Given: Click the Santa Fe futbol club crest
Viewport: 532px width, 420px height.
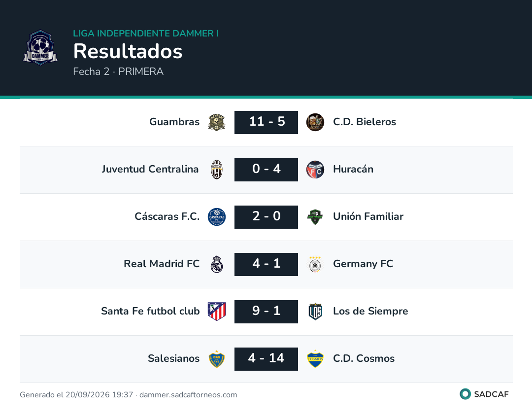Looking at the screenshot, I should (x=217, y=312).
